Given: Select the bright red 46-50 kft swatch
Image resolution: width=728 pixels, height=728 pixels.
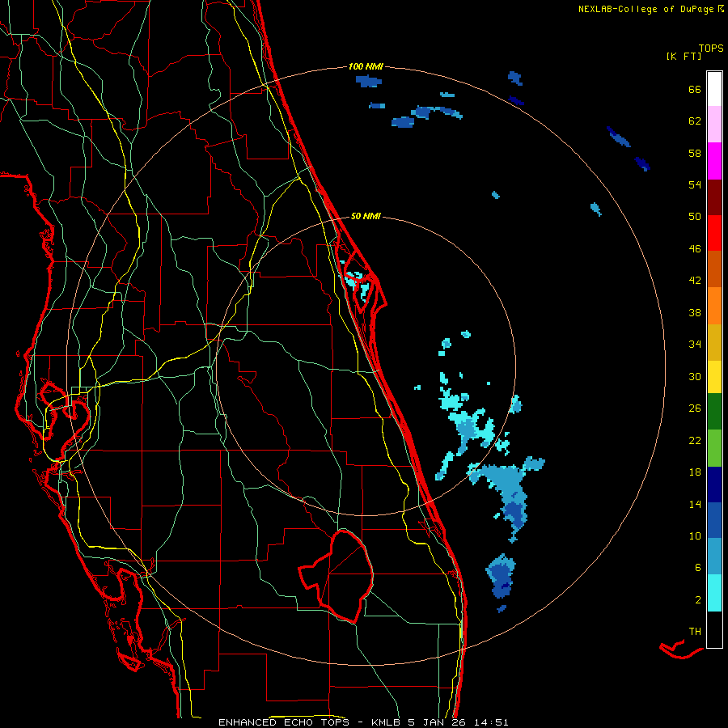Looking at the screenshot, I should (x=714, y=233).
